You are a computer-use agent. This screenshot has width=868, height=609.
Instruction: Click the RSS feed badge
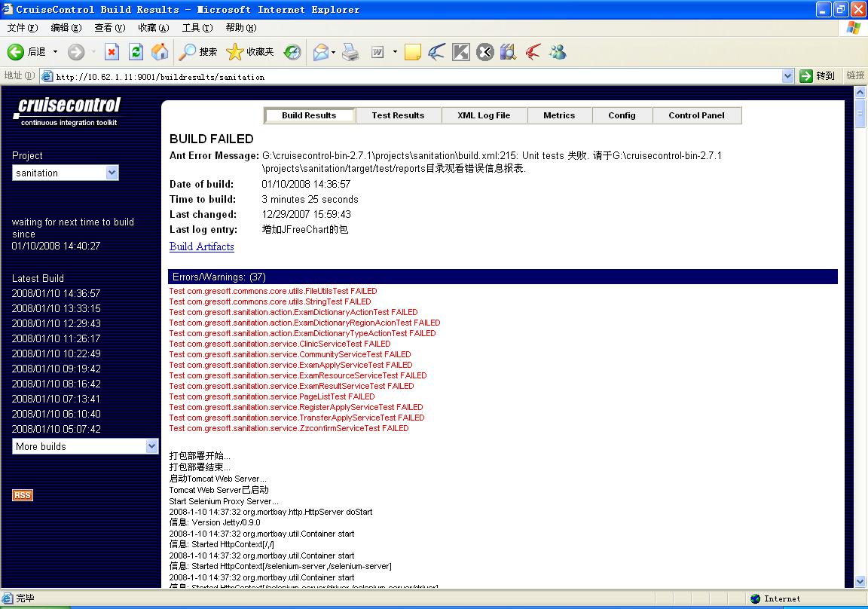(x=23, y=495)
